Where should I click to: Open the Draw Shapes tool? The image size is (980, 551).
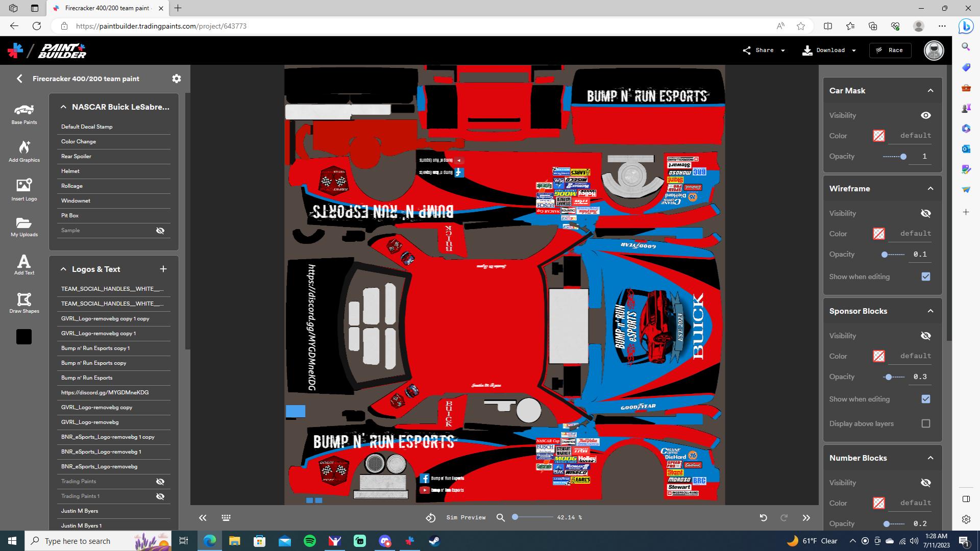point(23,302)
